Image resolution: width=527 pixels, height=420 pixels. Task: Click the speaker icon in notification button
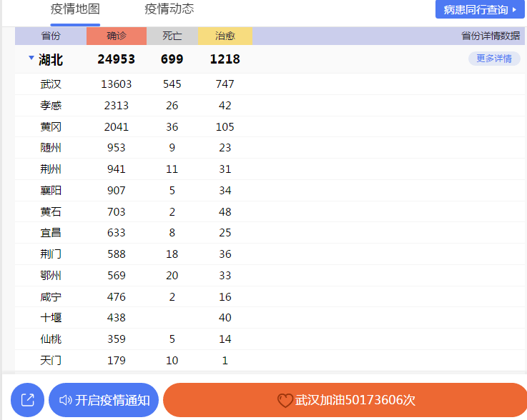pos(66,400)
